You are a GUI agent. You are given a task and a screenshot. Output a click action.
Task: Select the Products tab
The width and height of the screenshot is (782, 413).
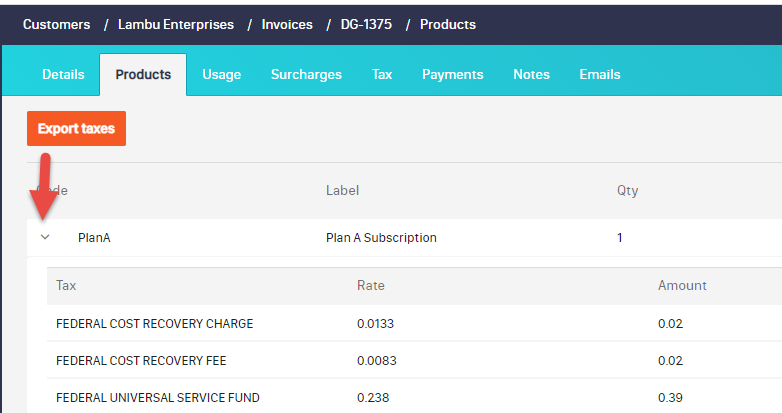pyautogui.click(x=143, y=75)
